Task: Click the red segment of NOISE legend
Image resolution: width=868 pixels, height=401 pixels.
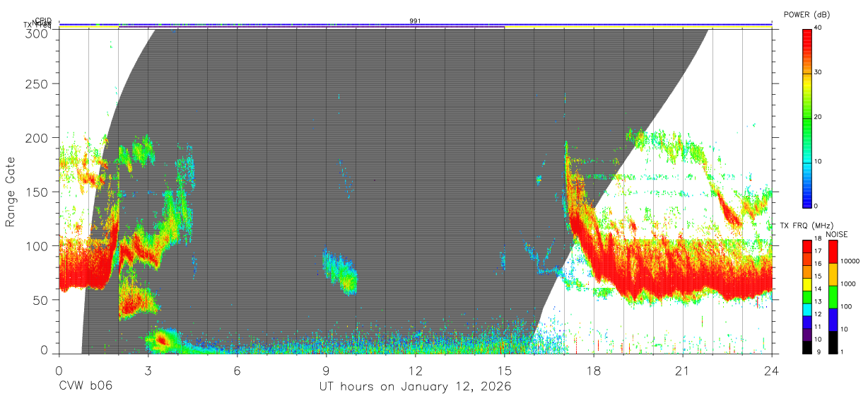Action: (833, 252)
